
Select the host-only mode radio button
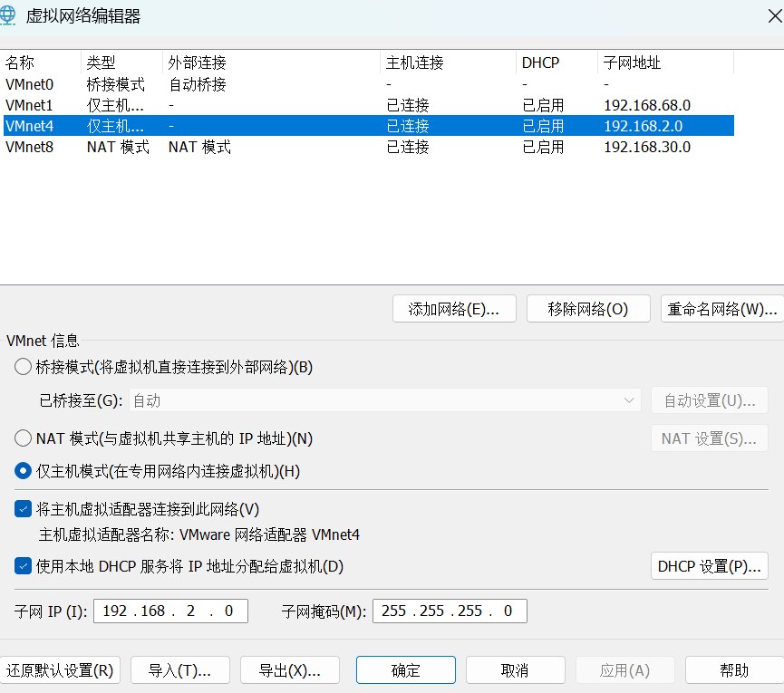24,471
